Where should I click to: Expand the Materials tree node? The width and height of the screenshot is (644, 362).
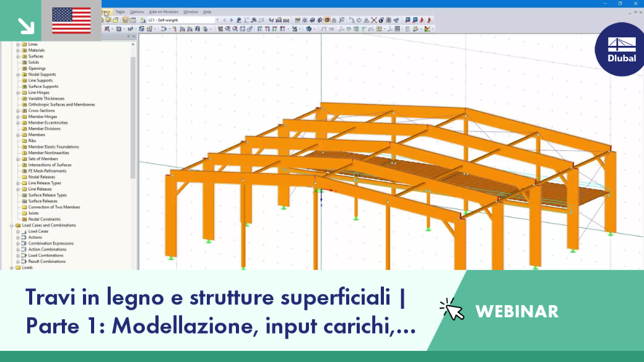click(x=18, y=51)
